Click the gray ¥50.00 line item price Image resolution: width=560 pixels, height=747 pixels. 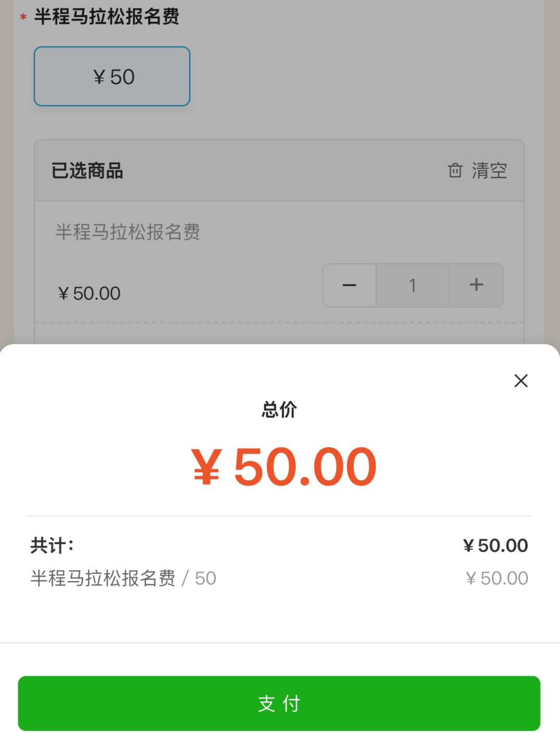pyautogui.click(x=497, y=578)
